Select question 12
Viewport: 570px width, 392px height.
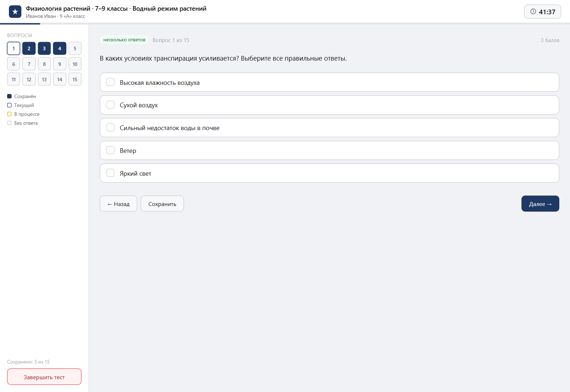click(x=29, y=79)
